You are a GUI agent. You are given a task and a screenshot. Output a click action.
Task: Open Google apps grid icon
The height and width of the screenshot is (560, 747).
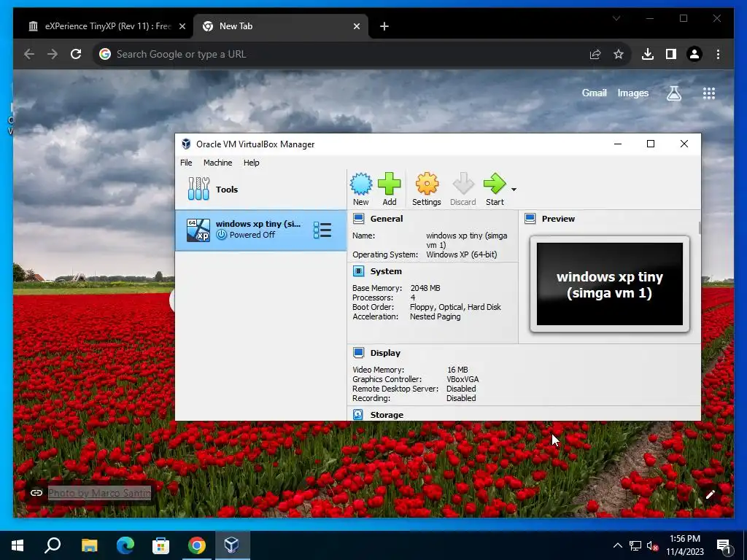(709, 93)
